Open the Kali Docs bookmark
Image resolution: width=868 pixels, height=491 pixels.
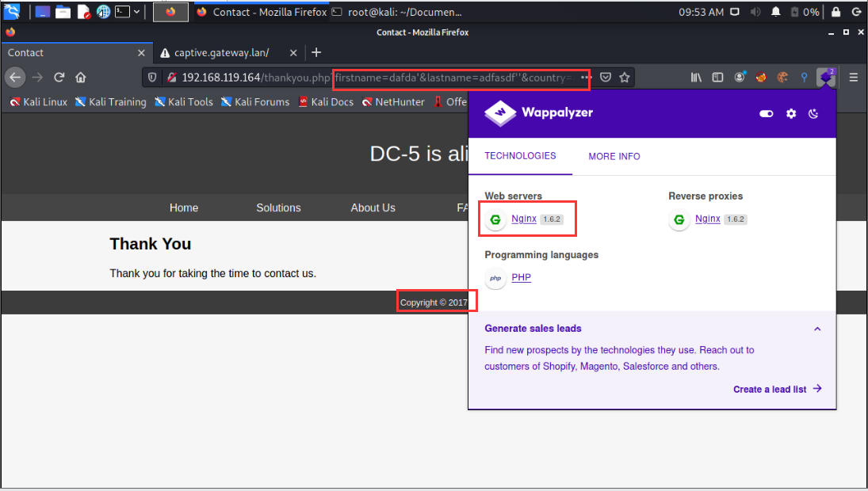326,101
